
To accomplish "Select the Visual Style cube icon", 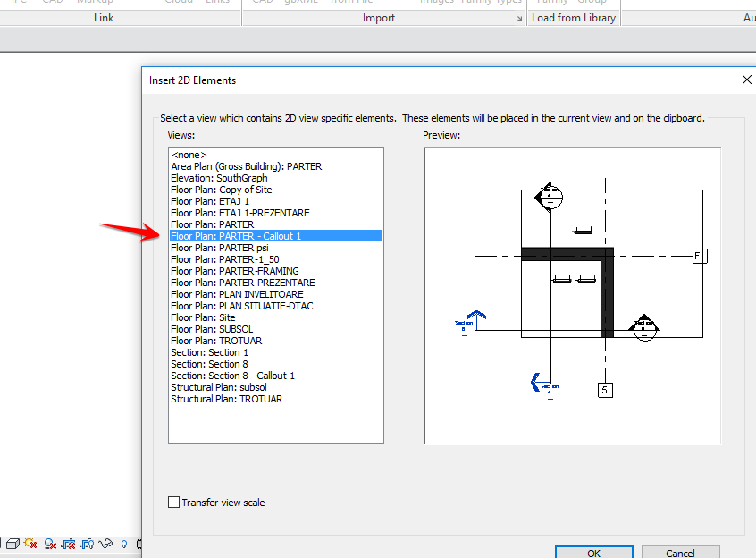I will (x=13, y=543).
